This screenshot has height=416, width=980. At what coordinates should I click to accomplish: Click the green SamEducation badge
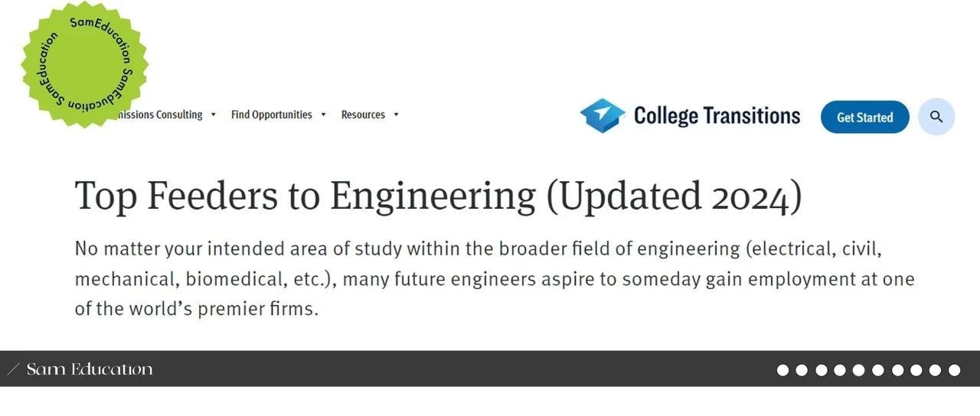84,64
